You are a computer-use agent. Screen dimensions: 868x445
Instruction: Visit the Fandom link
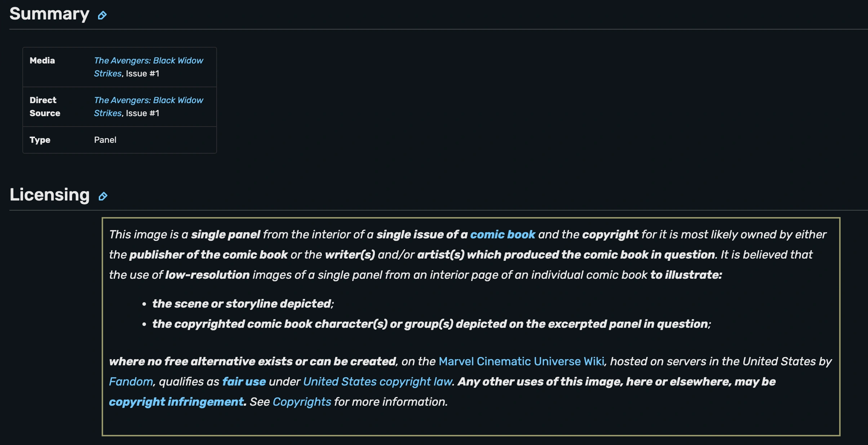(131, 382)
